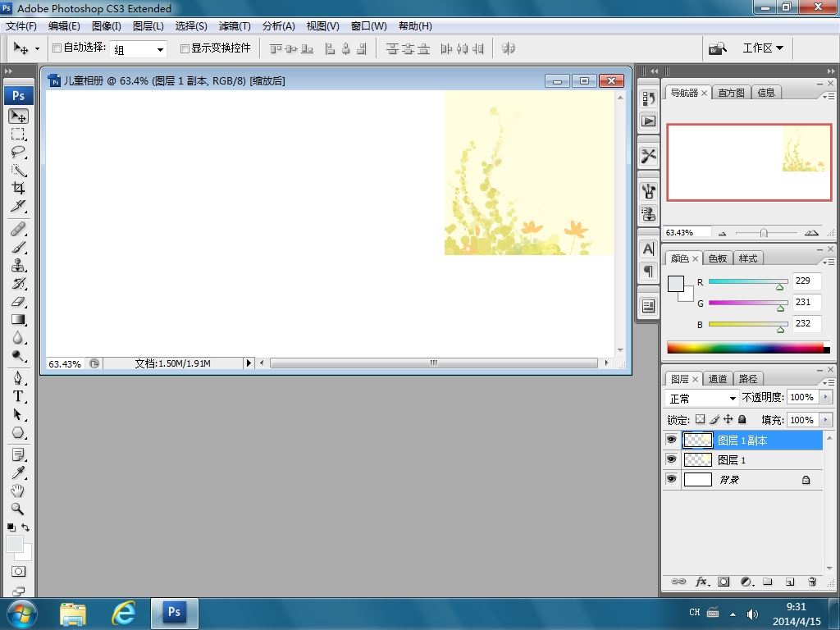Select the Move tool in toolbox
The width and height of the screenshot is (840, 630).
tap(19, 116)
